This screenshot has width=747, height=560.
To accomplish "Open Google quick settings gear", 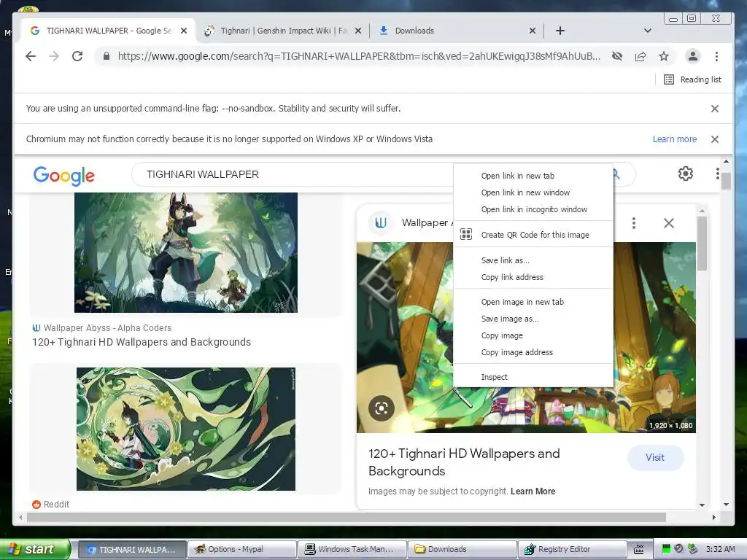I will pos(686,174).
